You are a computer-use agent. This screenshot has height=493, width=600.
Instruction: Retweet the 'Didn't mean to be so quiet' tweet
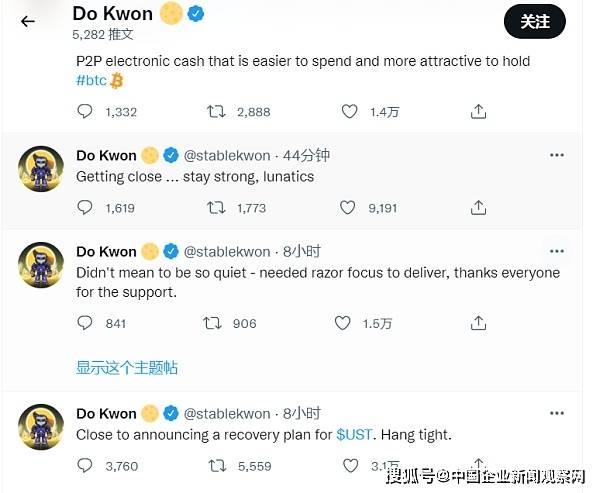[x=212, y=323]
